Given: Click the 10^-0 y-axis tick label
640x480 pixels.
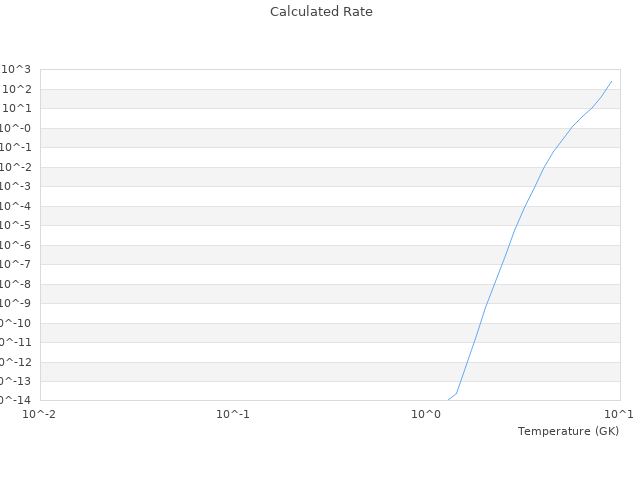Looking at the screenshot, I should 16,128.
